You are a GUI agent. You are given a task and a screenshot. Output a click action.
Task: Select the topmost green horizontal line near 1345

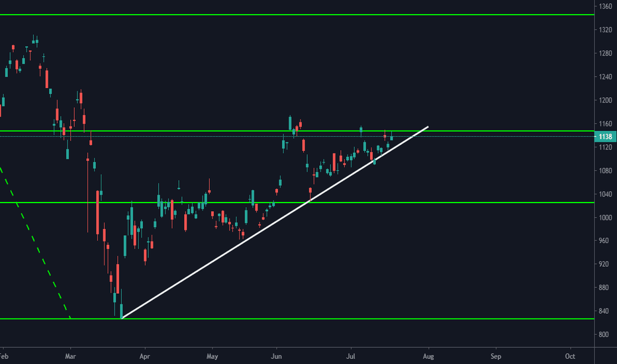click(x=297, y=15)
